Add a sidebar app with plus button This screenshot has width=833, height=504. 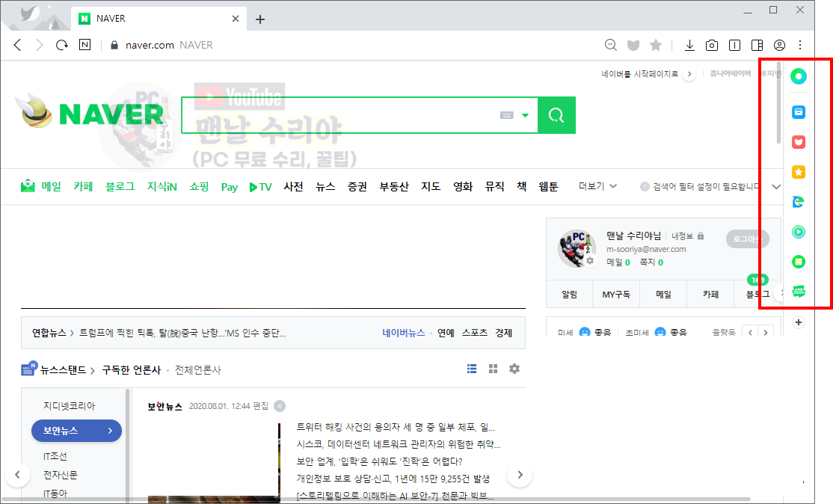799,322
